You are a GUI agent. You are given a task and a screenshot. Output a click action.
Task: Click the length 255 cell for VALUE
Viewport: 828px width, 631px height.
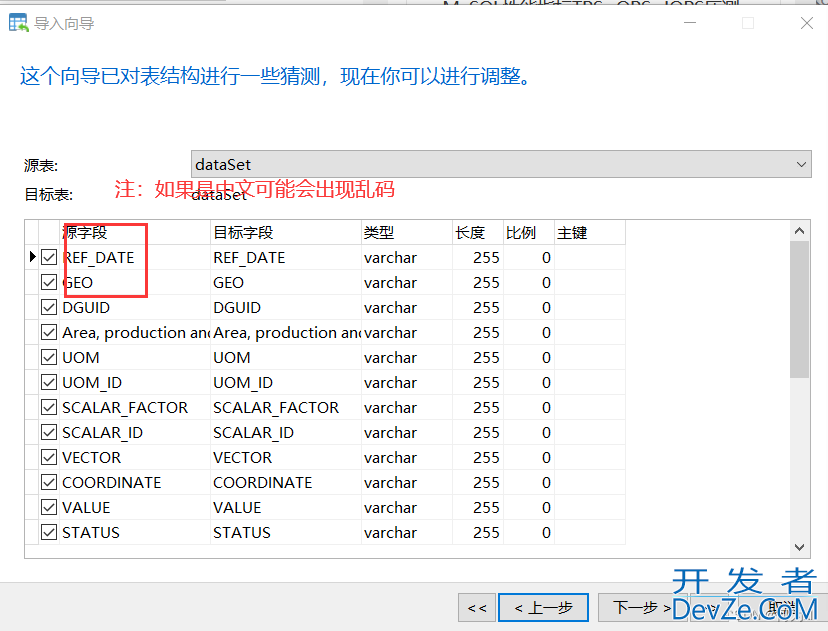point(478,507)
